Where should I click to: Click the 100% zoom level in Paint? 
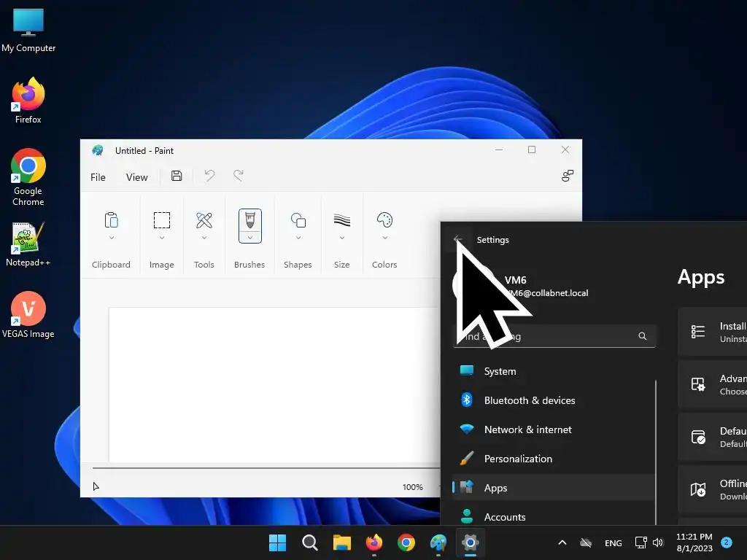click(413, 487)
